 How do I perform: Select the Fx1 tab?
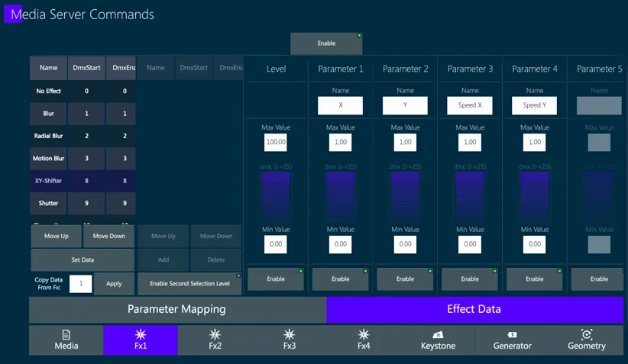coord(141,340)
